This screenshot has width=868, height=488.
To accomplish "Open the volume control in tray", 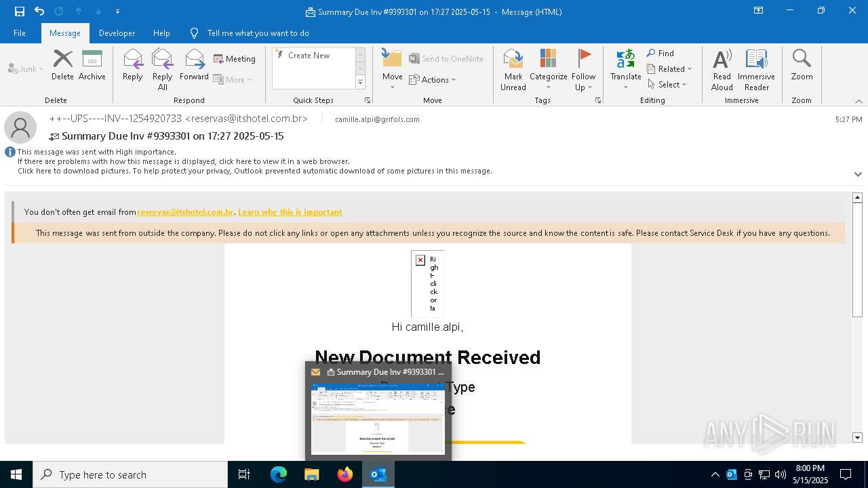I will tap(781, 474).
